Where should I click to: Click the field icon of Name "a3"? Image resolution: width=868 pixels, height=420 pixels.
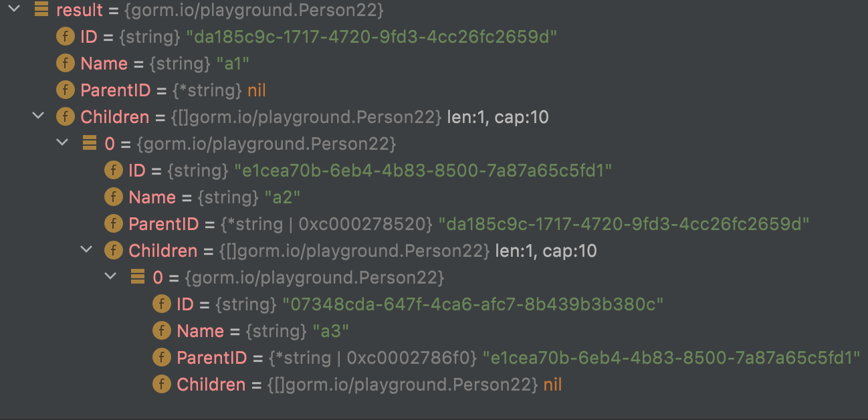tap(161, 331)
